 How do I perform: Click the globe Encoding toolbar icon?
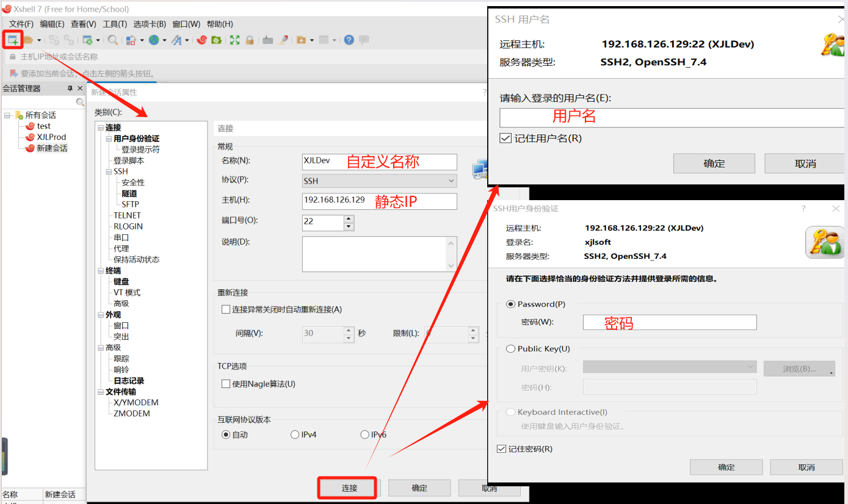click(154, 40)
